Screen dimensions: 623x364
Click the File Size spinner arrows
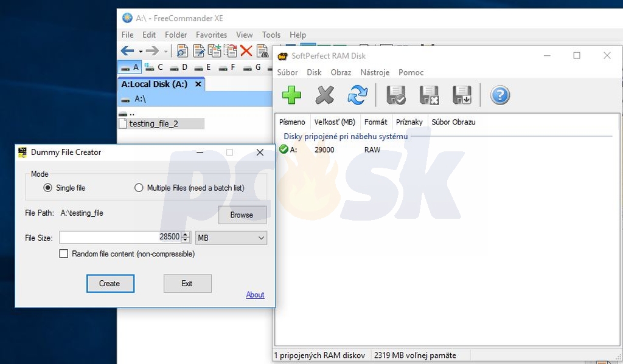(x=186, y=238)
